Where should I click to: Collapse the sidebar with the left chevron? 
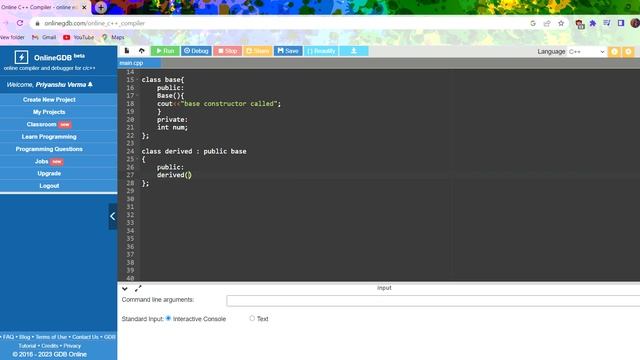click(x=113, y=216)
